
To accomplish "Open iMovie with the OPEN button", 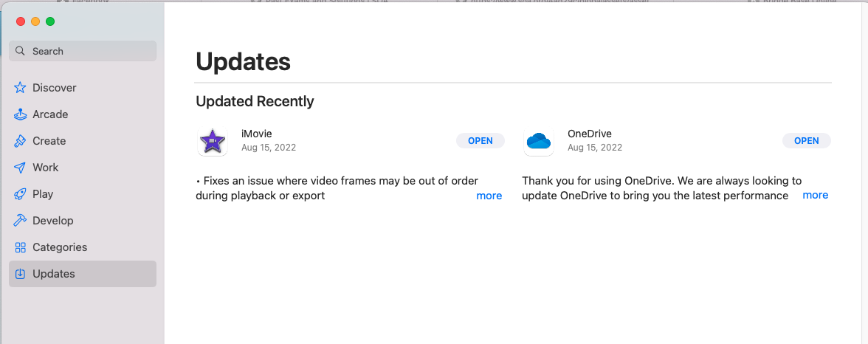I will tap(480, 141).
